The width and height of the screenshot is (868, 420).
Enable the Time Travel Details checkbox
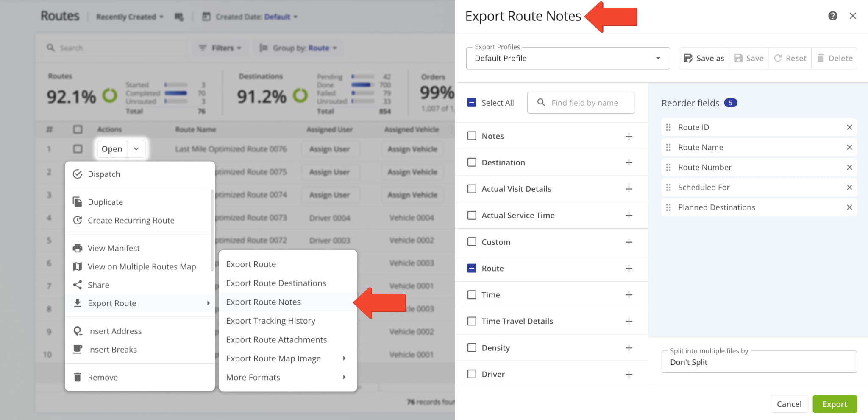[472, 321]
